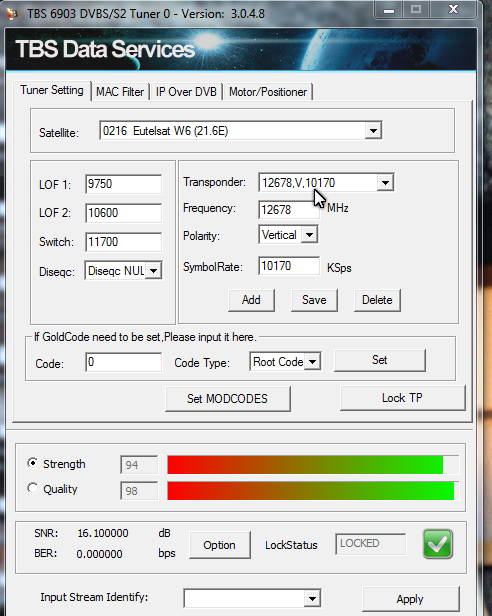This screenshot has width=492, height=616.
Task: Click the Quality signal level bar
Action: pos(313,491)
